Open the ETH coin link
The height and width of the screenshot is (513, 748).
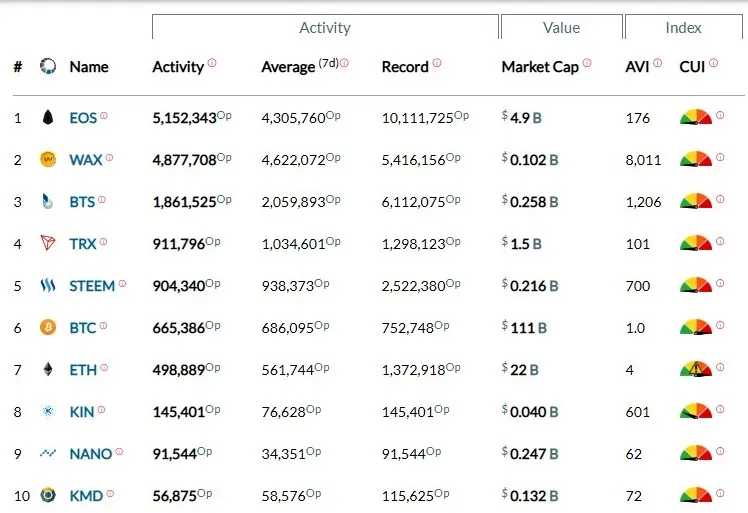point(83,370)
